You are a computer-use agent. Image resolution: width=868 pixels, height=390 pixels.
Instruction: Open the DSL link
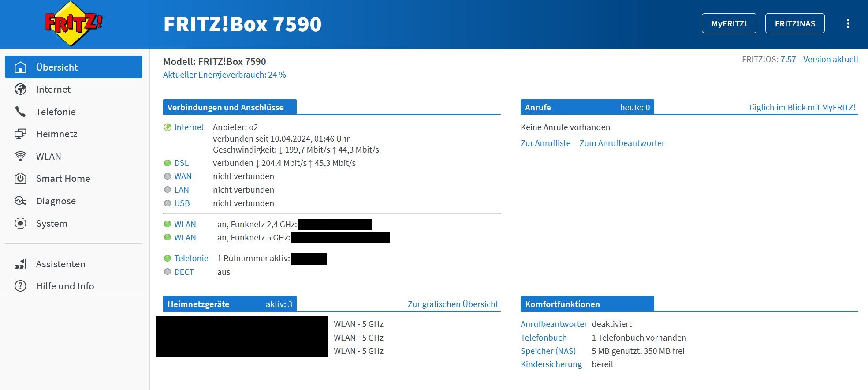[181, 163]
